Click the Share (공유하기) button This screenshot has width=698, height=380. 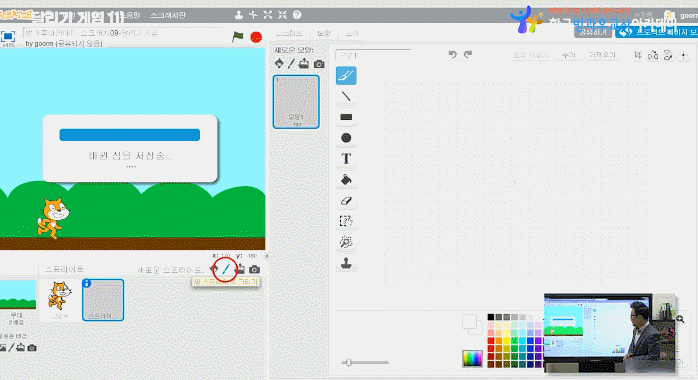(593, 32)
